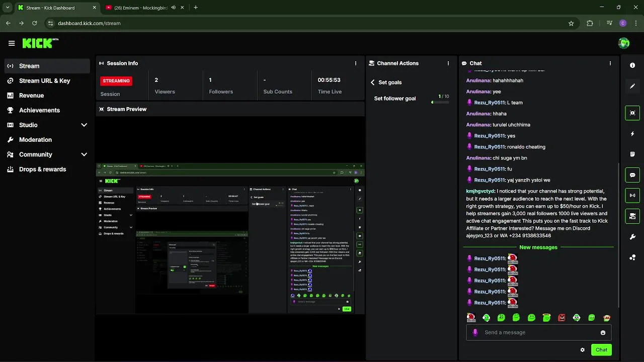This screenshot has height=362, width=644.
Task: Open the Session Info three-dot menu
Action: click(356, 63)
